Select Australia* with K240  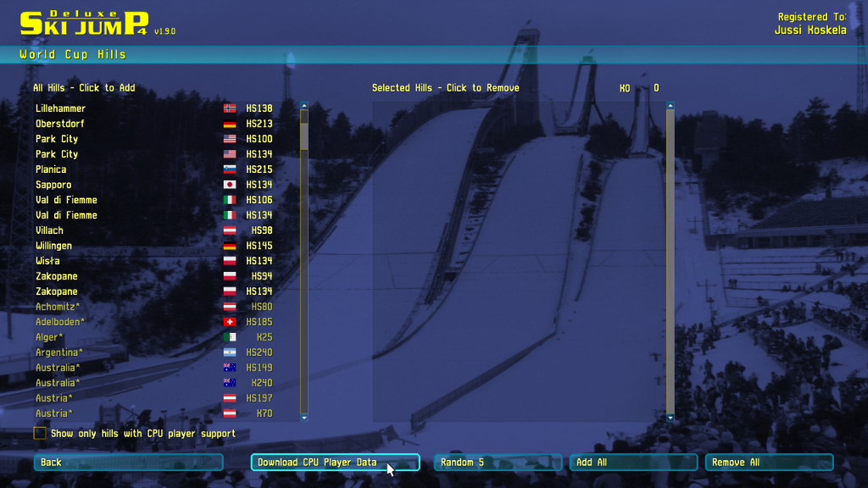tap(154, 383)
